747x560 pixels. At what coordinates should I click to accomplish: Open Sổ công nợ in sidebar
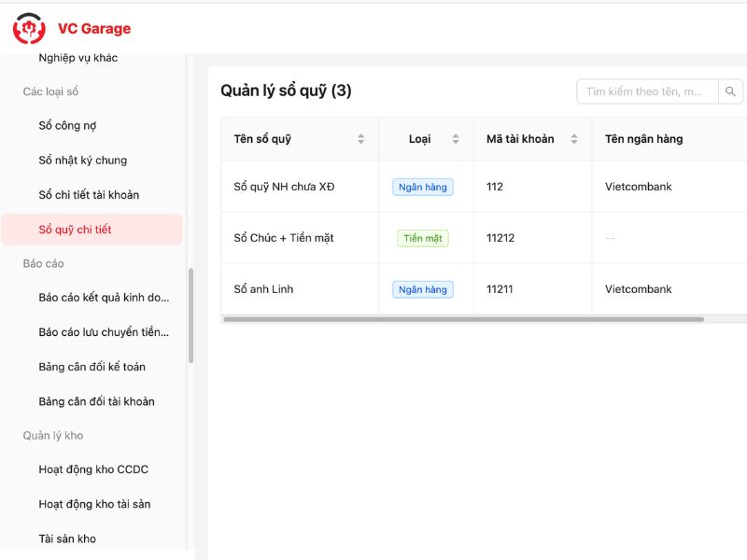point(67,126)
